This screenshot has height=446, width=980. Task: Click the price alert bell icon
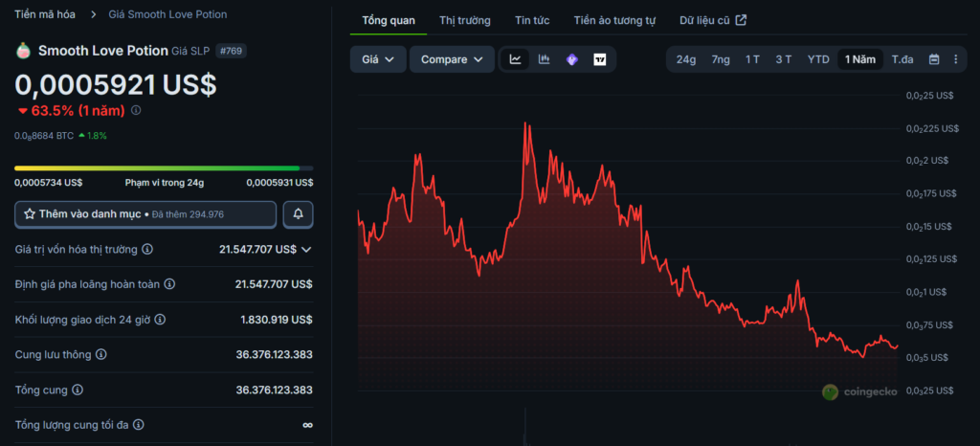298,214
